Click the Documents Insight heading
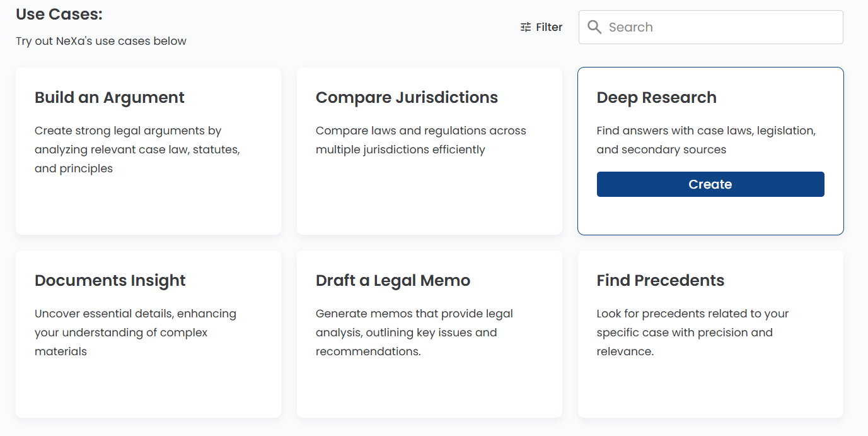Viewport: 868px width, 436px height. click(x=110, y=281)
